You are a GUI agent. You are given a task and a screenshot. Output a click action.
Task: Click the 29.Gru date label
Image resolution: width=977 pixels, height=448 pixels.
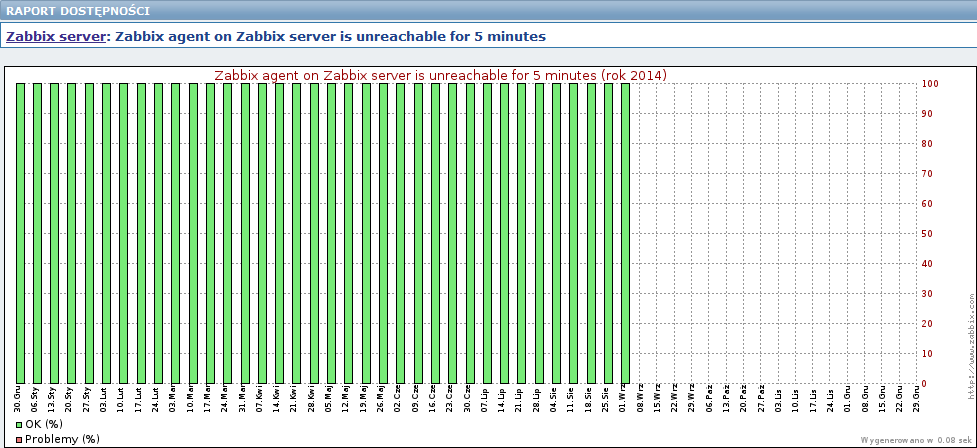click(918, 397)
